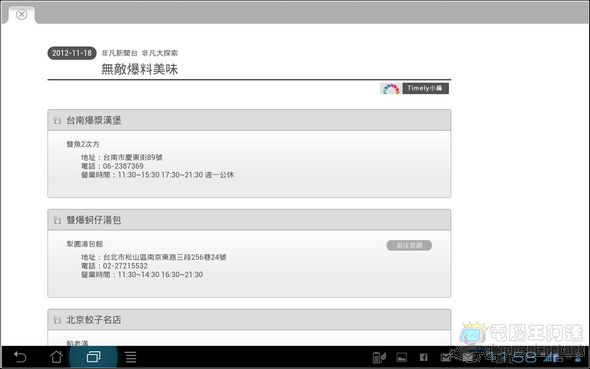
Task: Close the page with the X button
Action: (x=21, y=14)
